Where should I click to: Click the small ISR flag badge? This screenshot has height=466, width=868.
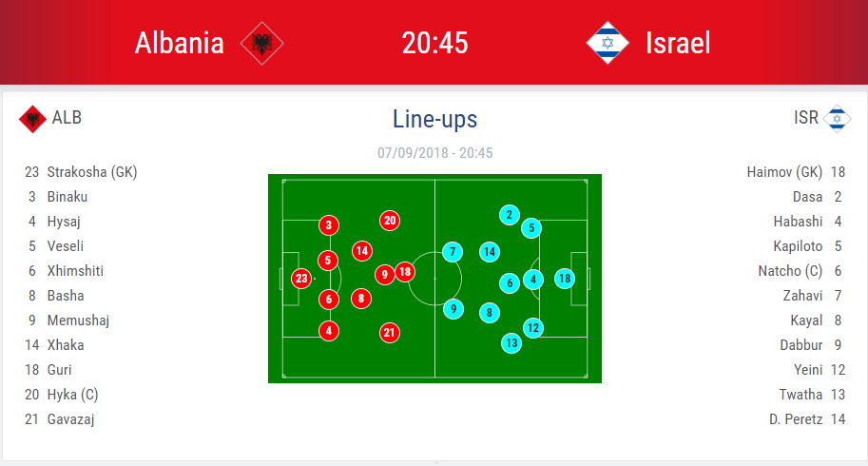click(x=837, y=118)
